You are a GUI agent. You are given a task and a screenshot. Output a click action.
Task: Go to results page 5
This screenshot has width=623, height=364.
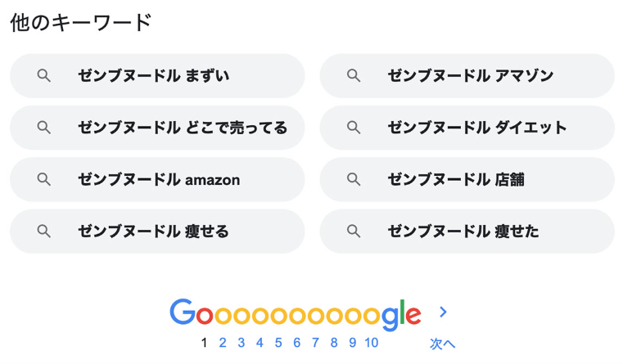point(278,343)
